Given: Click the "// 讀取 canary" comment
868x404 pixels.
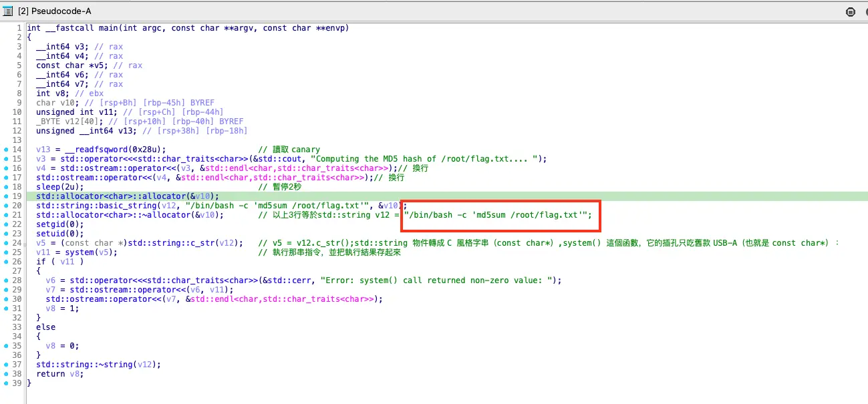Looking at the screenshot, I should [289, 150].
